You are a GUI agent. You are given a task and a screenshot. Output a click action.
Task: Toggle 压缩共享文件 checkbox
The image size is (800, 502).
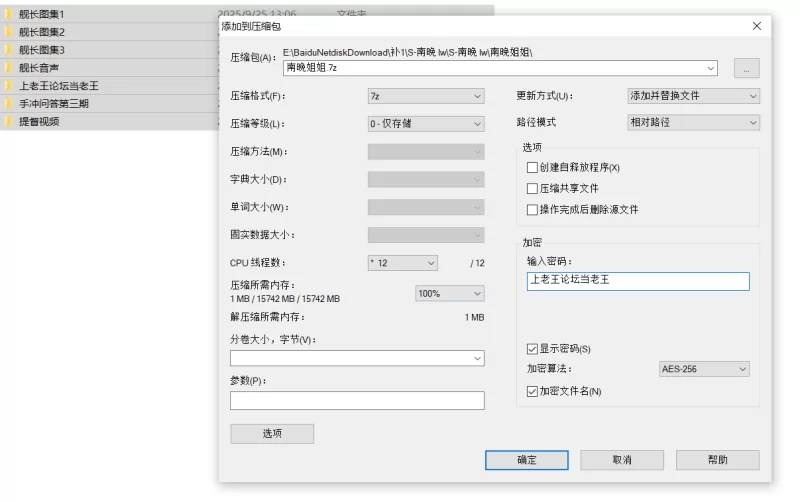(532, 189)
